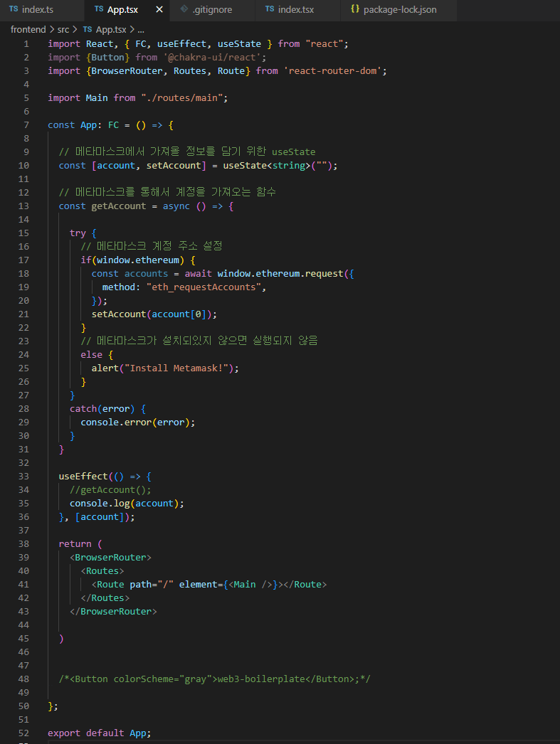The width and height of the screenshot is (560, 744).
Task: Click 'import Main' on line 5
Action: tap(78, 98)
